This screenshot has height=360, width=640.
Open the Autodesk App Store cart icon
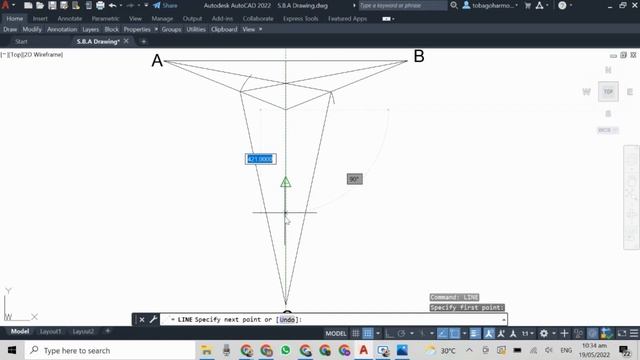click(528, 5)
